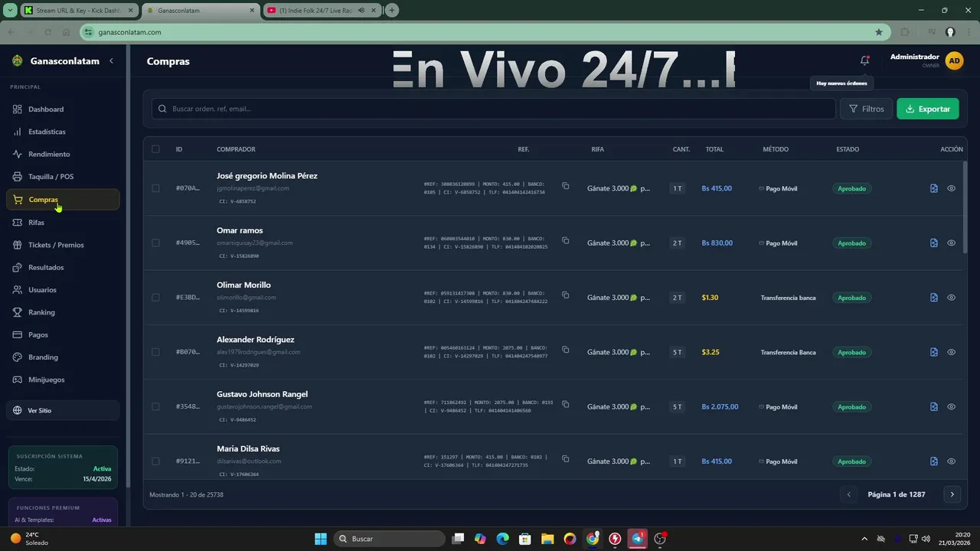This screenshot has width=980, height=551.
Task: Check the Omar ramos row checkbox
Action: tap(155, 243)
